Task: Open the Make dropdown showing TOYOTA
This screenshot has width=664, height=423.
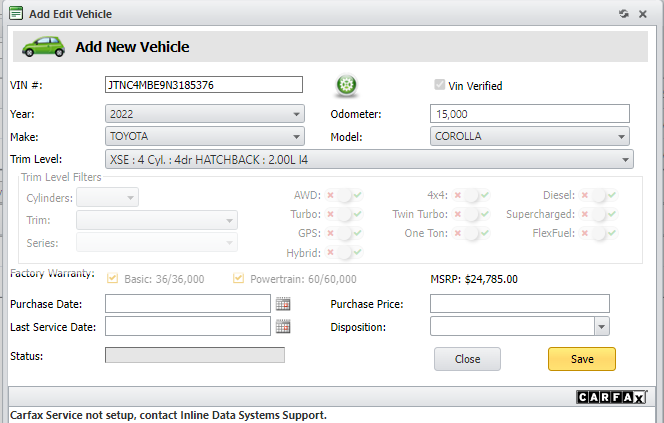Action: (205, 136)
